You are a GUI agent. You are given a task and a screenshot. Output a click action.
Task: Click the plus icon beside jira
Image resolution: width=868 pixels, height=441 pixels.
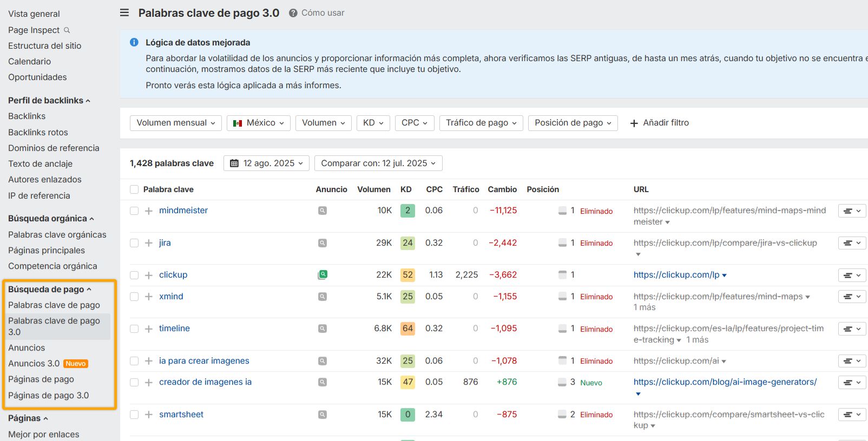click(x=149, y=243)
